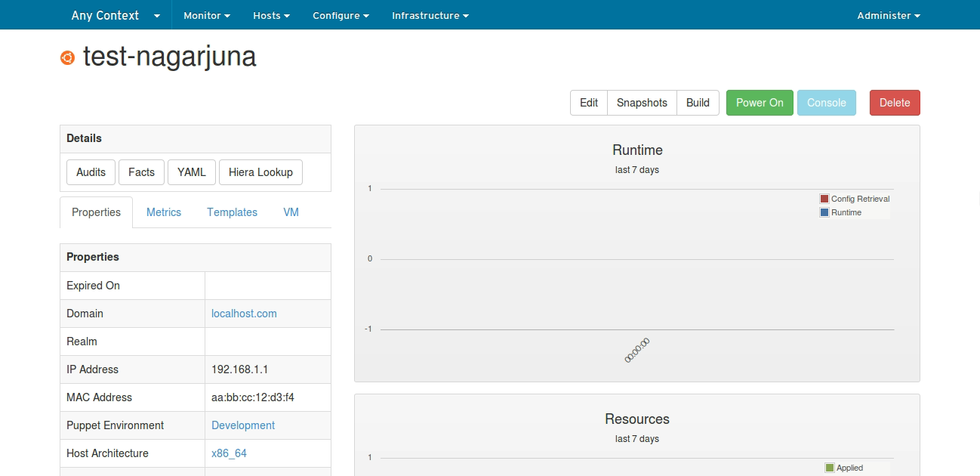Open Hiera Lookup
This screenshot has width=980, height=476.
[x=260, y=172]
